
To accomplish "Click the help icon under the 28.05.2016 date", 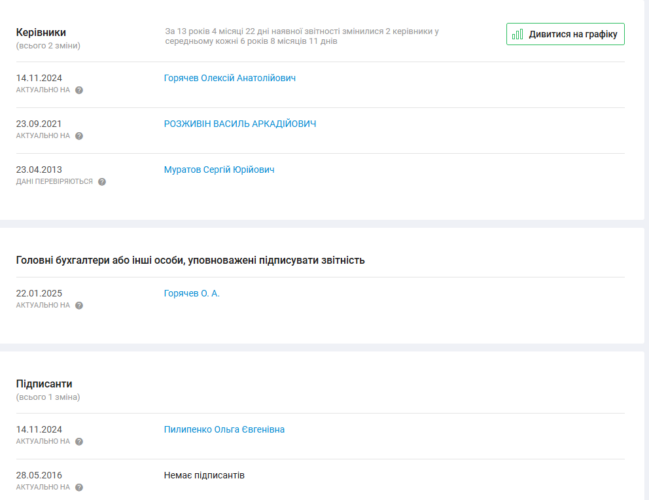I will (x=79, y=488).
